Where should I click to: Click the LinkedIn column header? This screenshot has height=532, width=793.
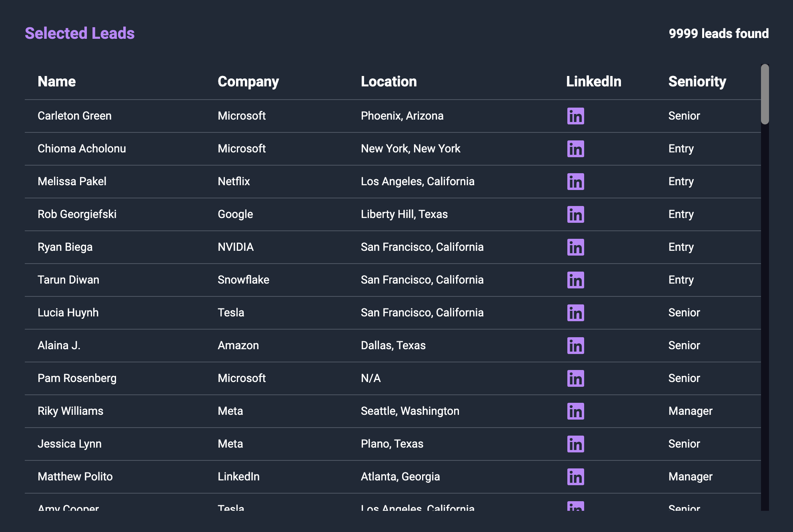pos(594,82)
